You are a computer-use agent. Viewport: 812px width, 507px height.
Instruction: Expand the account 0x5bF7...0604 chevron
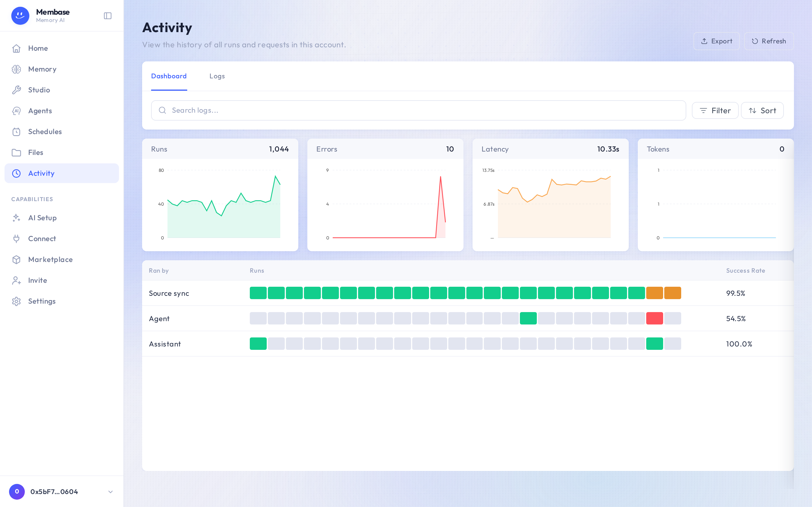click(x=111, y=492)
